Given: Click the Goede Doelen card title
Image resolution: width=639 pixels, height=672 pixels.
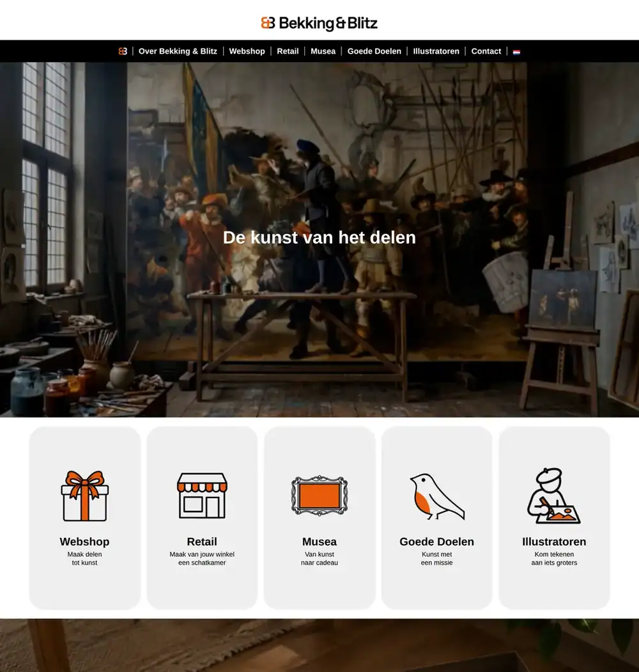Looking at the screenshot, I should click(x=437, y=542).
